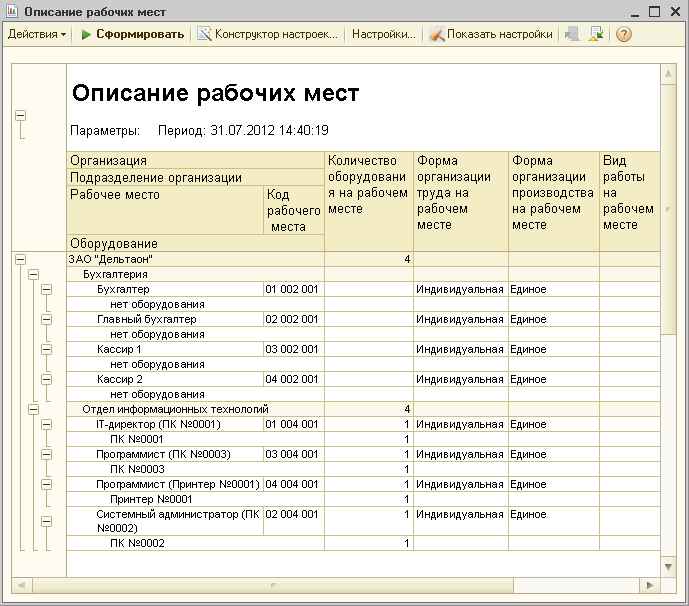
Task: Click the Показать настройки hammer icon
Action: click(436, 34)
